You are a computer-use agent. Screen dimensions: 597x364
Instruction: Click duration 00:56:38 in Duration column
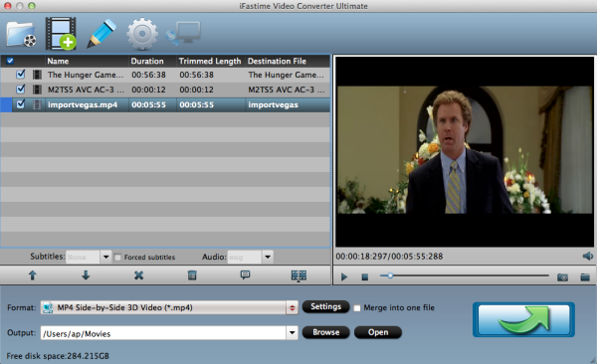point(148,75)
